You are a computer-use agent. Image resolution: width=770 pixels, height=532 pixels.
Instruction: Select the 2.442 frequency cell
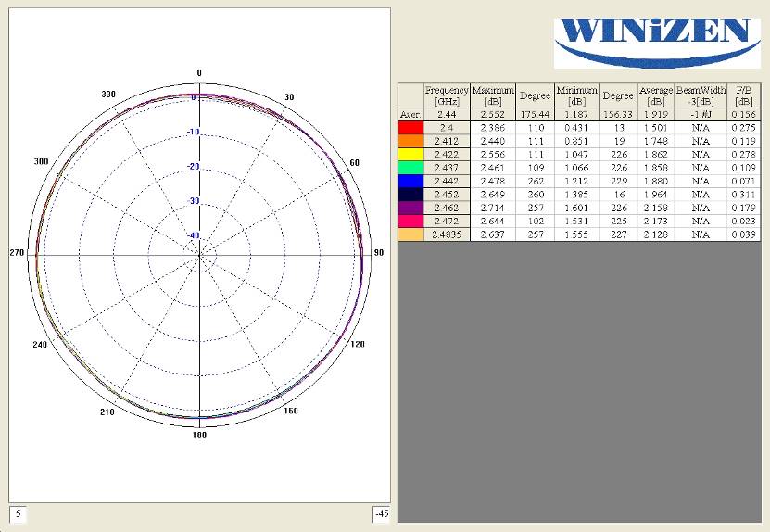(x=447, y=181)
